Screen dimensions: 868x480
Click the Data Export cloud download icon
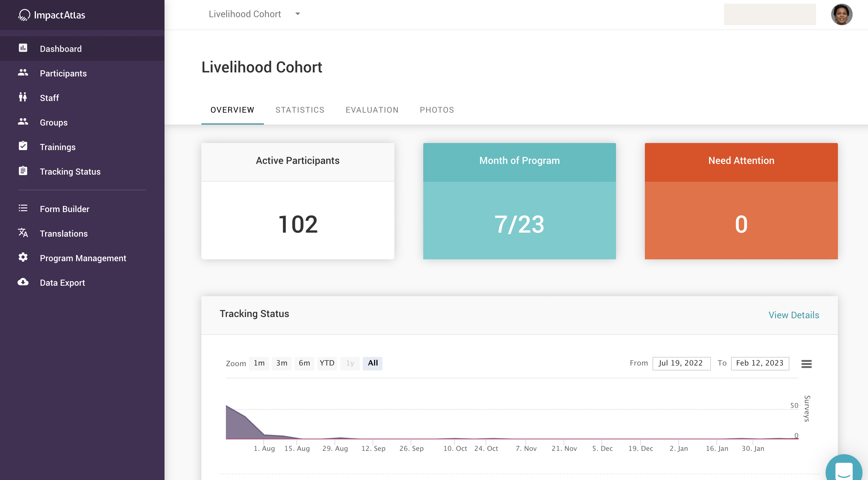click(x=23, y=282)
